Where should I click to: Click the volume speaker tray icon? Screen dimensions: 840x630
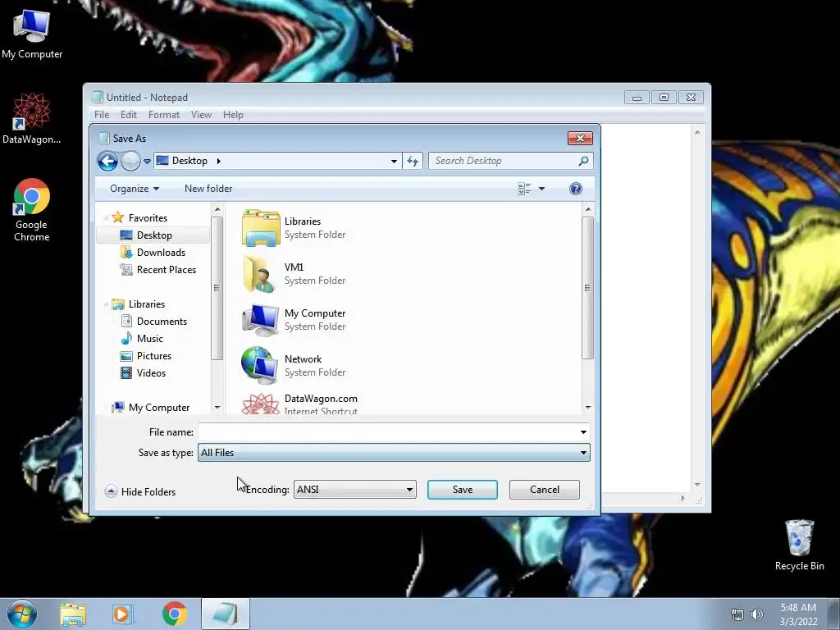click(757, 614)
